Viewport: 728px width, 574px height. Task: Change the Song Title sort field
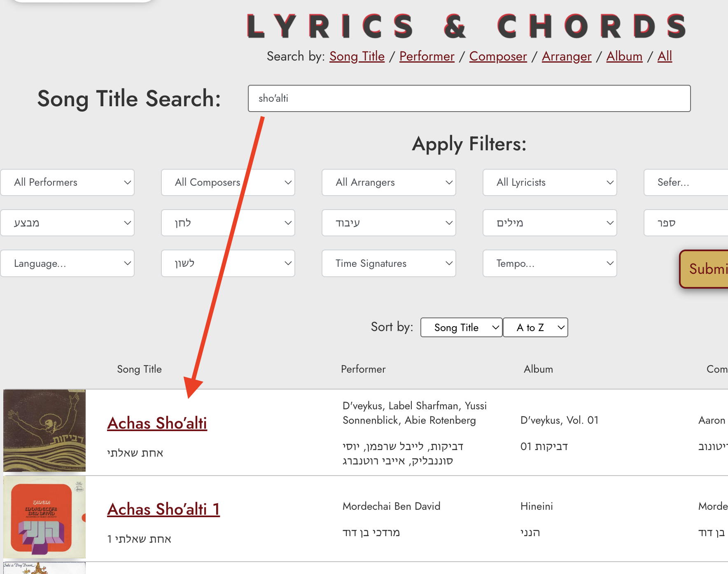461,327
